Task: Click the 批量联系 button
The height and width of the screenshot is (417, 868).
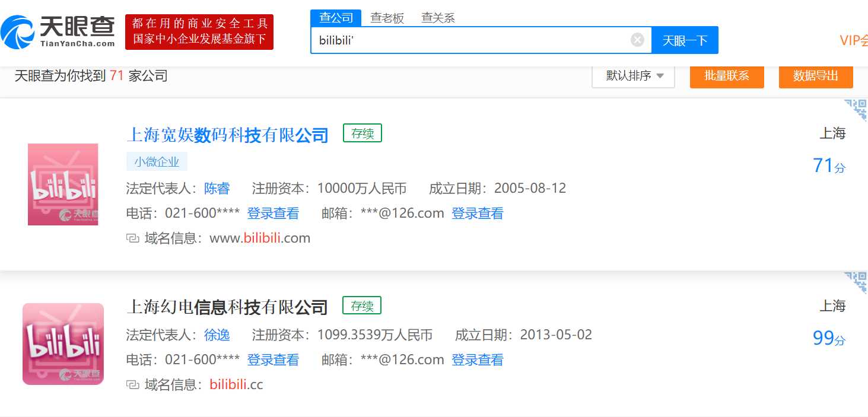Action: 727,76
